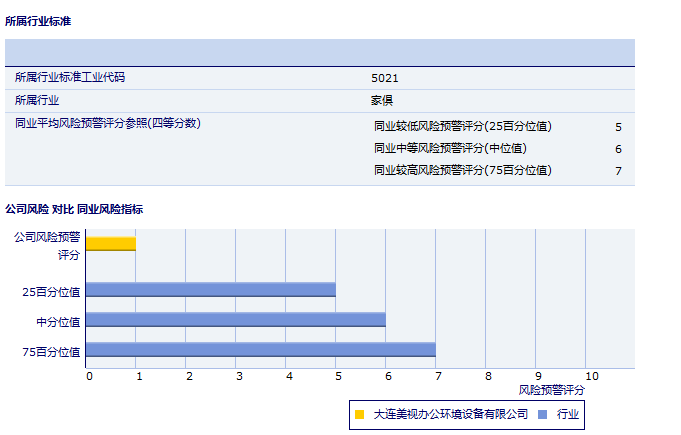Click the 风险预警评分 x-axis title

point(552,389)
